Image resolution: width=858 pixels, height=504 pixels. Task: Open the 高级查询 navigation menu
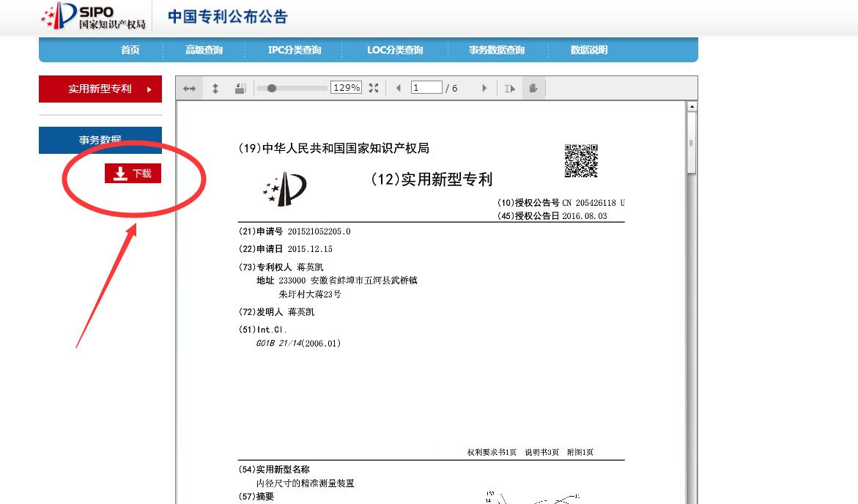tap(204, 50)
